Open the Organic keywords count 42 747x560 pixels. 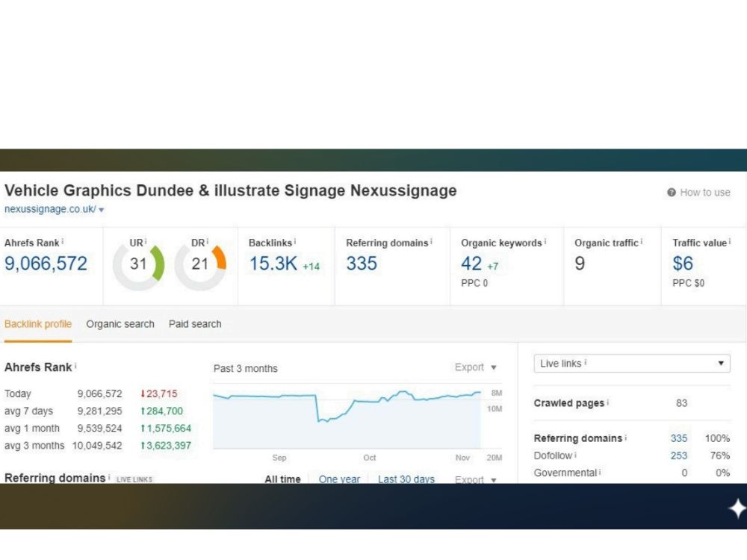point(471,264)
